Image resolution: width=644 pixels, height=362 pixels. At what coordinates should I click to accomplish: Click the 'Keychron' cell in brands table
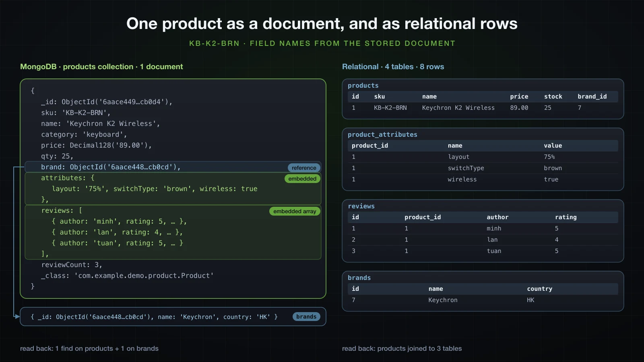pyautogui.click(x=443, y=300)
